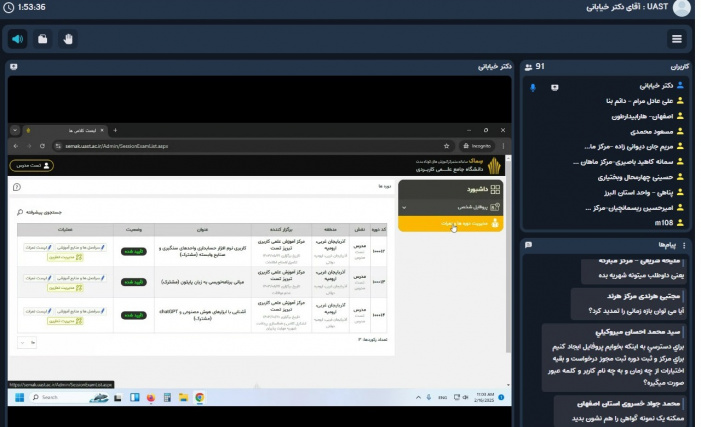Click the presentation icon above the video

[14, 67]
